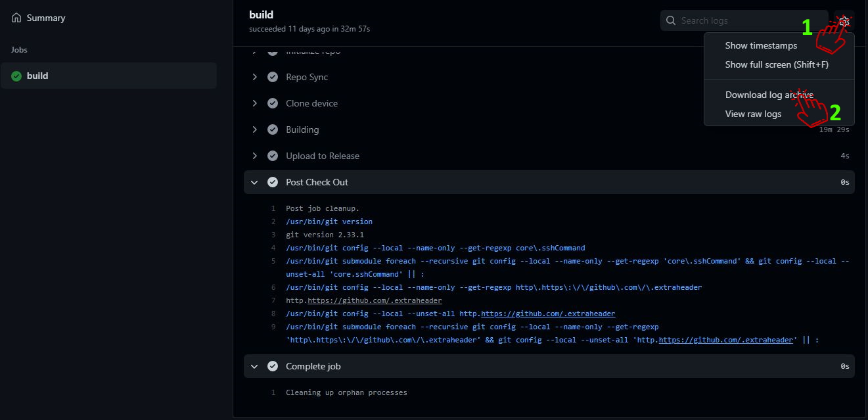Click the Clone device status check icon

273,103
